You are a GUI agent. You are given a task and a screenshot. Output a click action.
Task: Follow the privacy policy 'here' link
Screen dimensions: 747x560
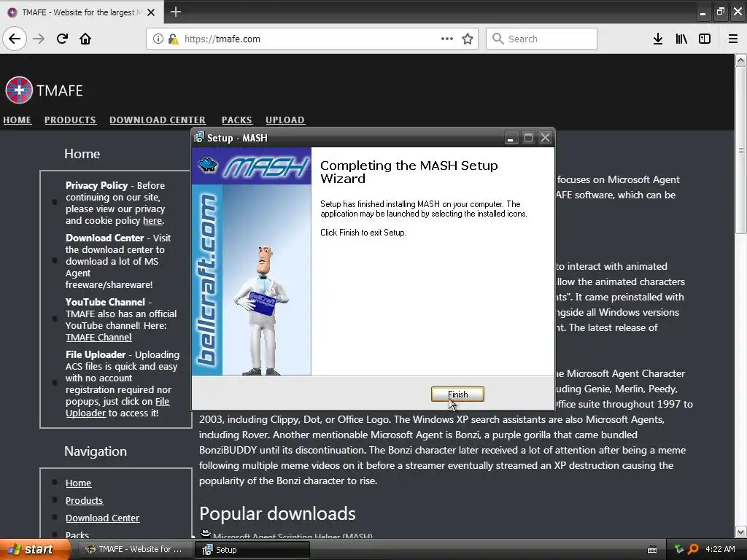point(152,220)
